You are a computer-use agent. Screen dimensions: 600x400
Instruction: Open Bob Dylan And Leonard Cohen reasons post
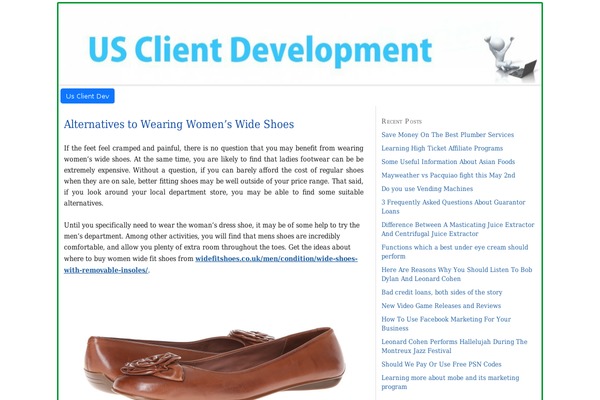457,274
